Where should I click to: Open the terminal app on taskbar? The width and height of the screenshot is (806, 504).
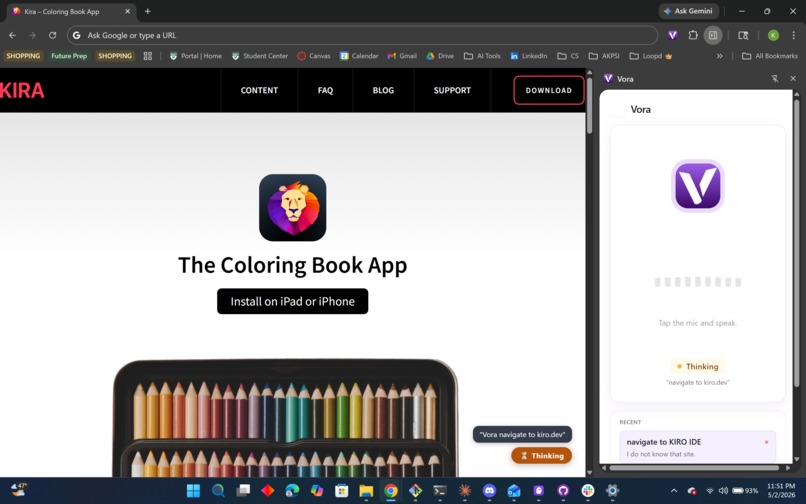(440, 491)
